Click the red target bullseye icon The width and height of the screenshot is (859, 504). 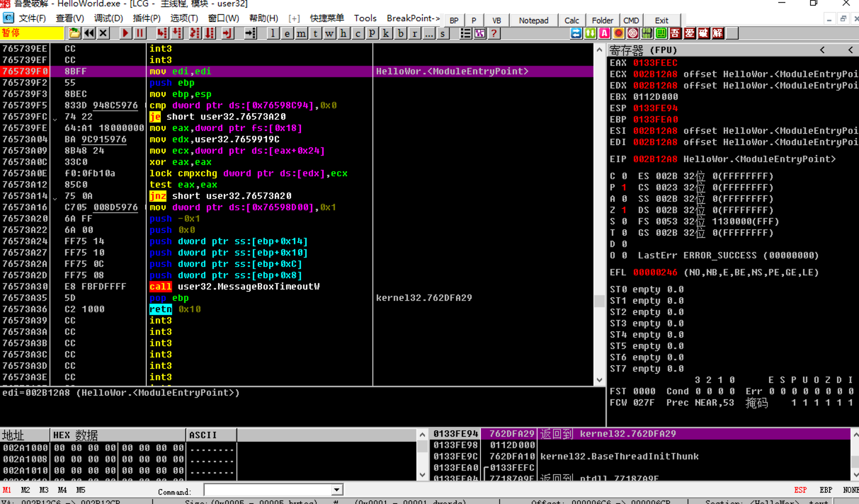633,33
